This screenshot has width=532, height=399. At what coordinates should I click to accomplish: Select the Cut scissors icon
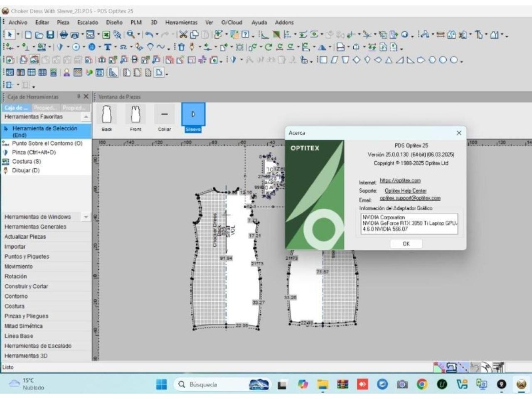pos(183,35)
